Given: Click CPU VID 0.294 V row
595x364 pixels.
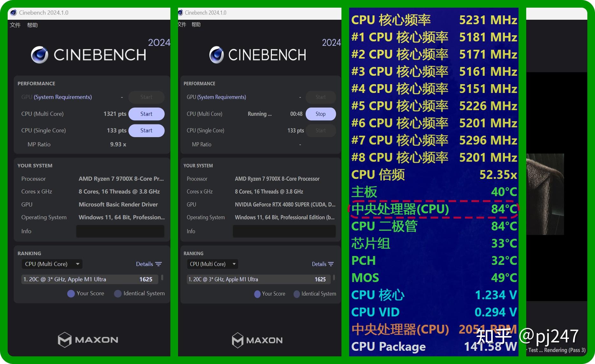Looking at the screenshot, I should (434, 312).
